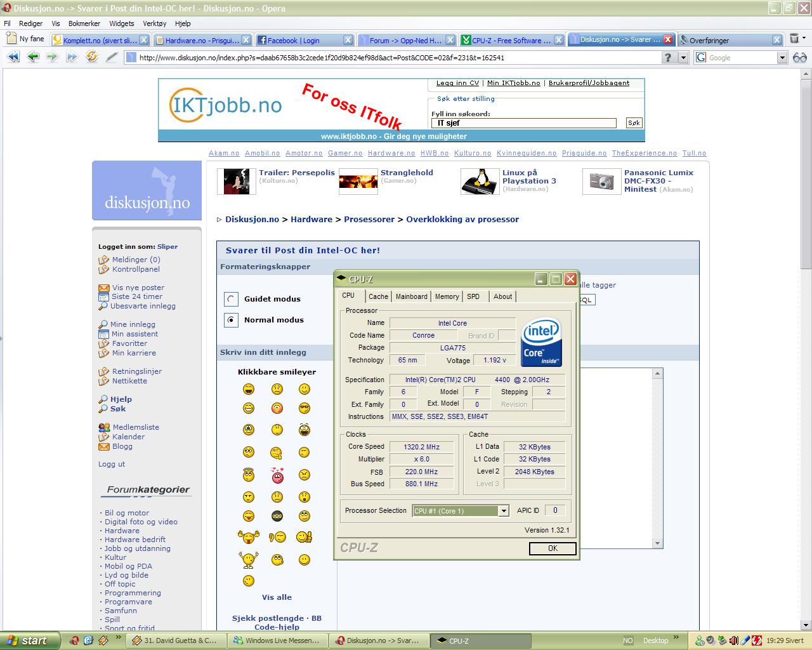This screenshot has width=812, height=650.
Task: Open Medlemsliste member list link
Action: click(136, 427)
